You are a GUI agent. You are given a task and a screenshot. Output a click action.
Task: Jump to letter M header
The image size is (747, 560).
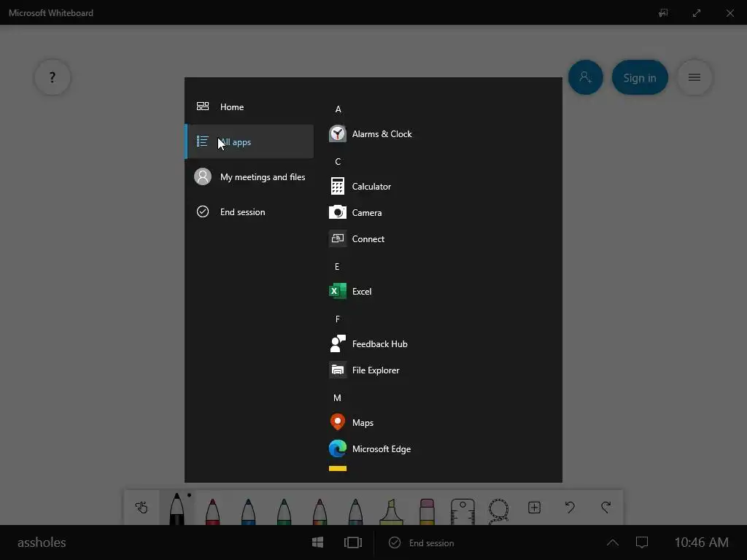coord(337,397)
